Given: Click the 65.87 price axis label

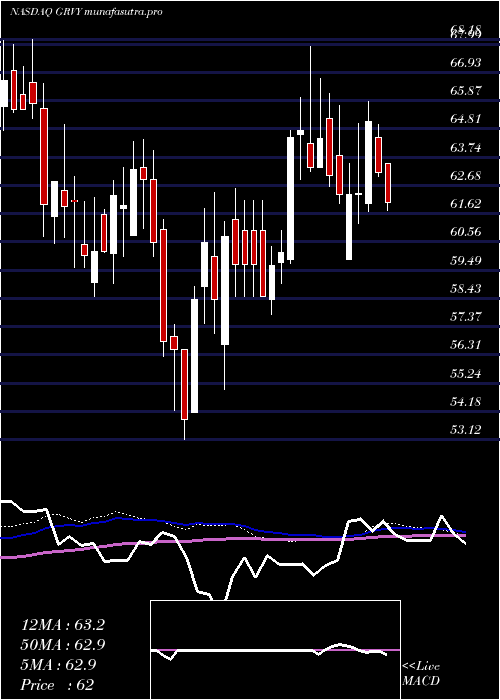Looking at the screenshot, I should [466, 91].
